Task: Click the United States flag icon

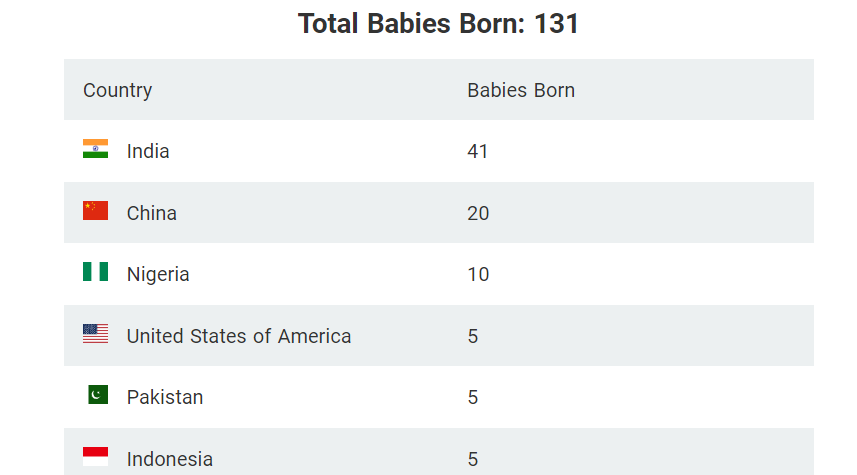Action: [95, 333]
